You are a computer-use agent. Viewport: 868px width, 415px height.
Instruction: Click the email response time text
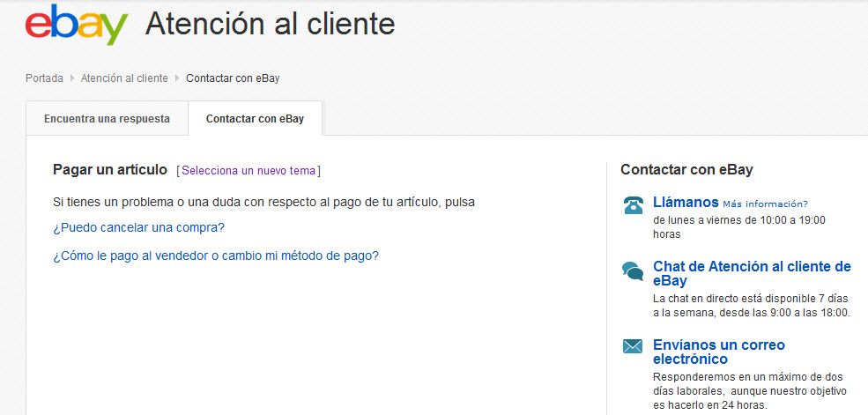coord(750,391)
